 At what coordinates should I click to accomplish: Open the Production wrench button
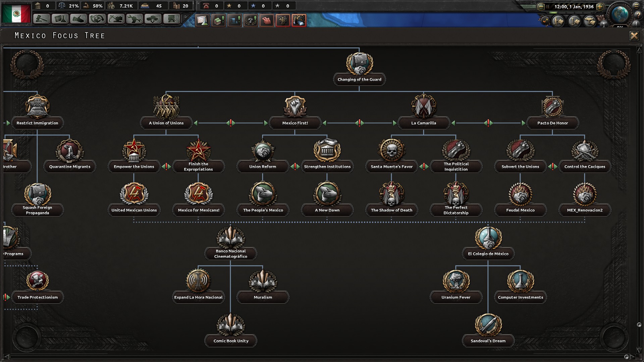tap(135, 19)
